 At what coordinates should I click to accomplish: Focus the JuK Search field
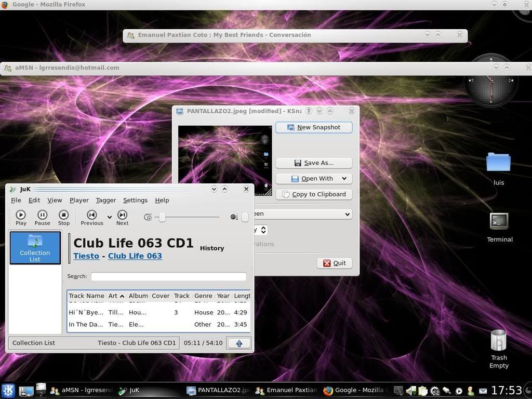tap(169, 276)
